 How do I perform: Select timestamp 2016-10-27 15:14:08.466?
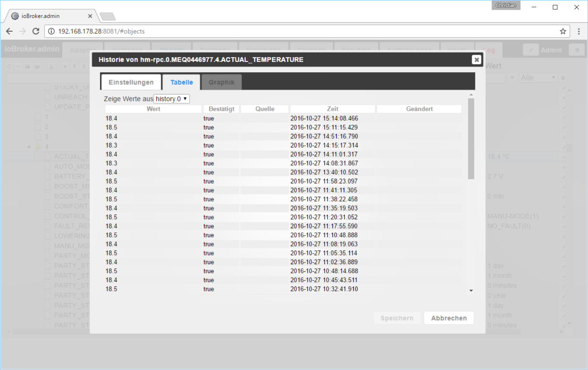324,118
